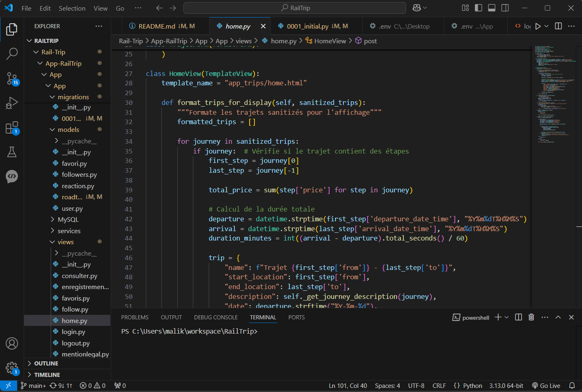Open Explorer views and more actions ellipsis
This screenshot has width=582, height=392.
(99, 26)
